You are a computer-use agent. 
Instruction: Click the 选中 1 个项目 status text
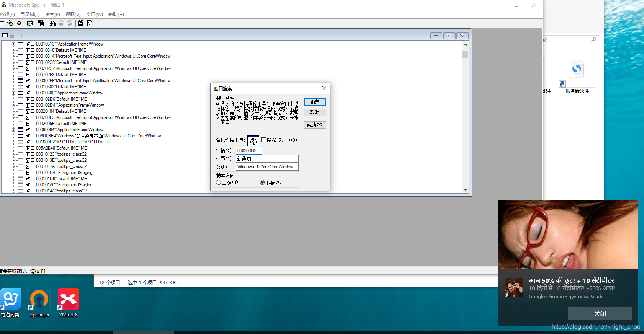[x=142, y=283]
